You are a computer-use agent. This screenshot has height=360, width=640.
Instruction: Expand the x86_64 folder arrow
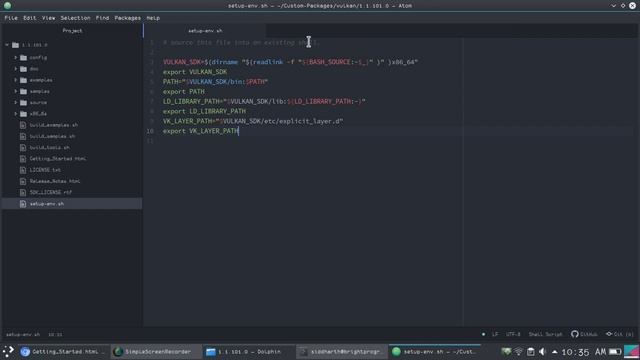[x=16, y=114]
